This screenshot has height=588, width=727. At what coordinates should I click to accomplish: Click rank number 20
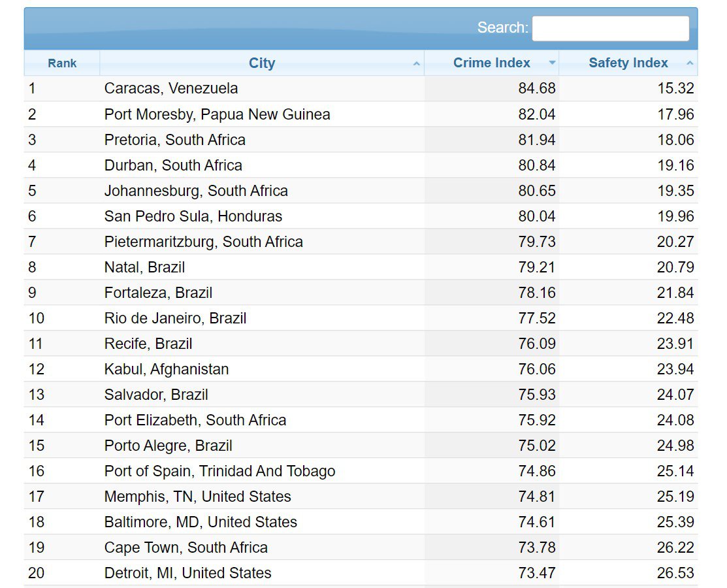click(36, 573)
